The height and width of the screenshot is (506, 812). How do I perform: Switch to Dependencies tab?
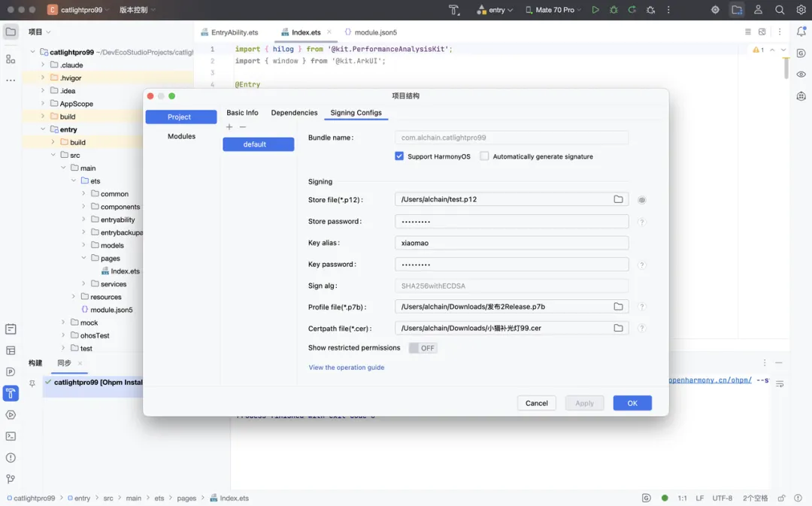click(294, 113)
